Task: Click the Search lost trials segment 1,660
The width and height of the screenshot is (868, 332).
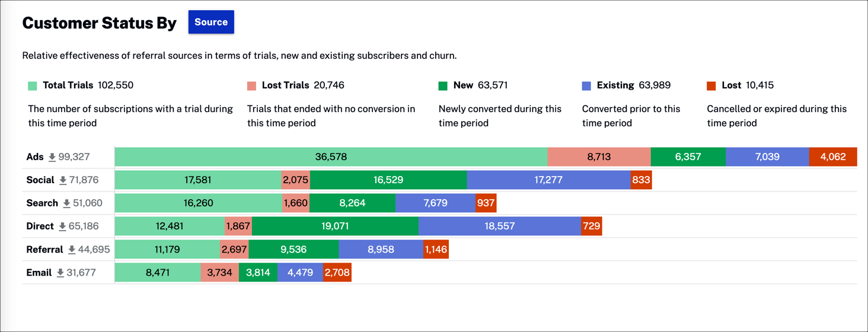Action: pos(295,203)
